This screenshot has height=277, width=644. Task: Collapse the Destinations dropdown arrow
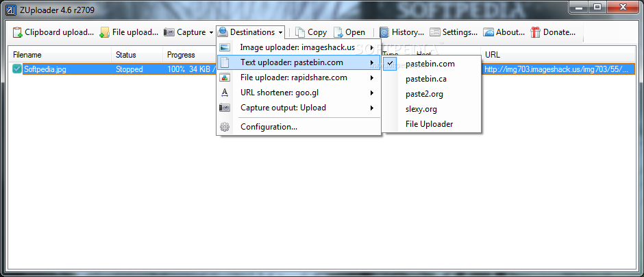pos(280,32)
